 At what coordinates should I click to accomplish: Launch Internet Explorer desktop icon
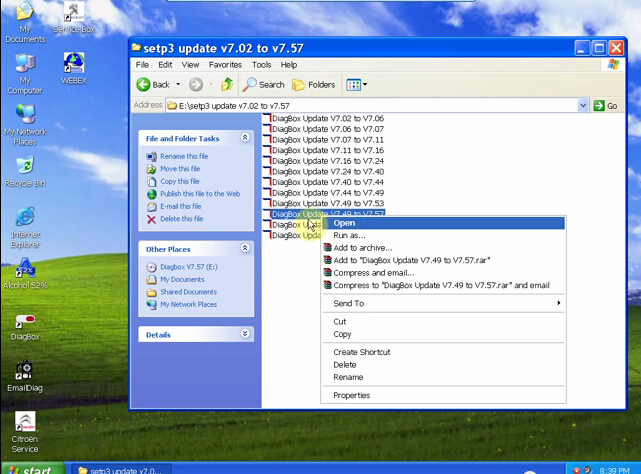[x=25, y=228]
